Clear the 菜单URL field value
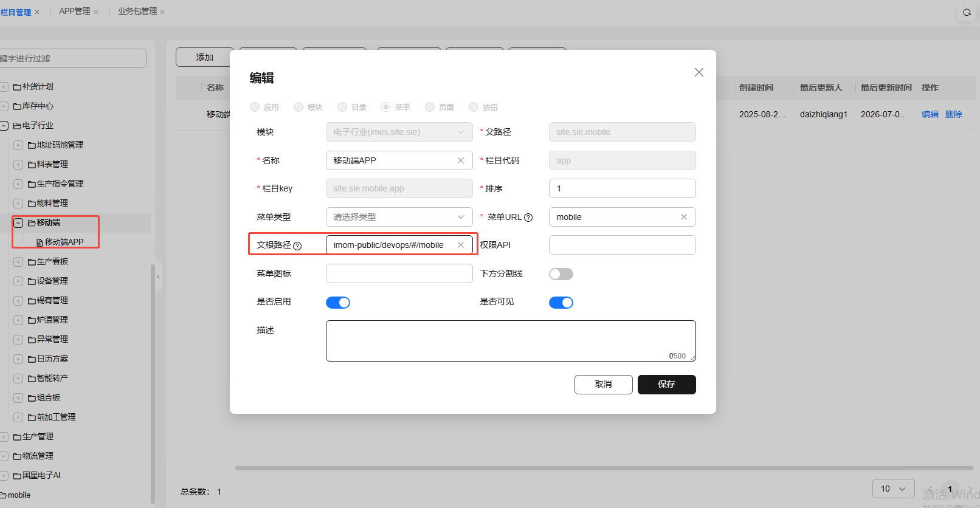Viewport: 980px width, 508px height. [684, 217]
